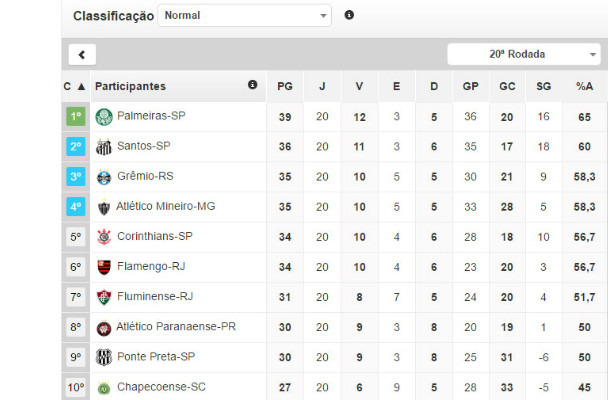Click the Ponte Preta-SP crest icon

click(x=104, y=357)
